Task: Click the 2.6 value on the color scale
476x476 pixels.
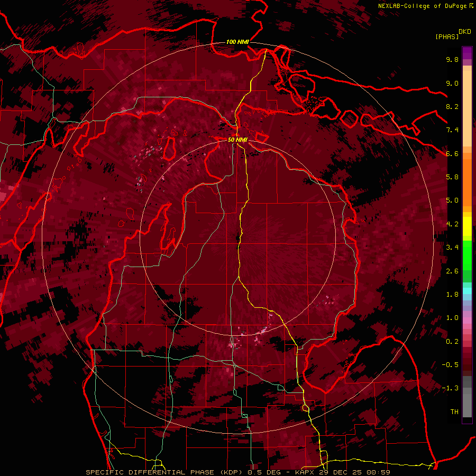Action: click(452, 271)
